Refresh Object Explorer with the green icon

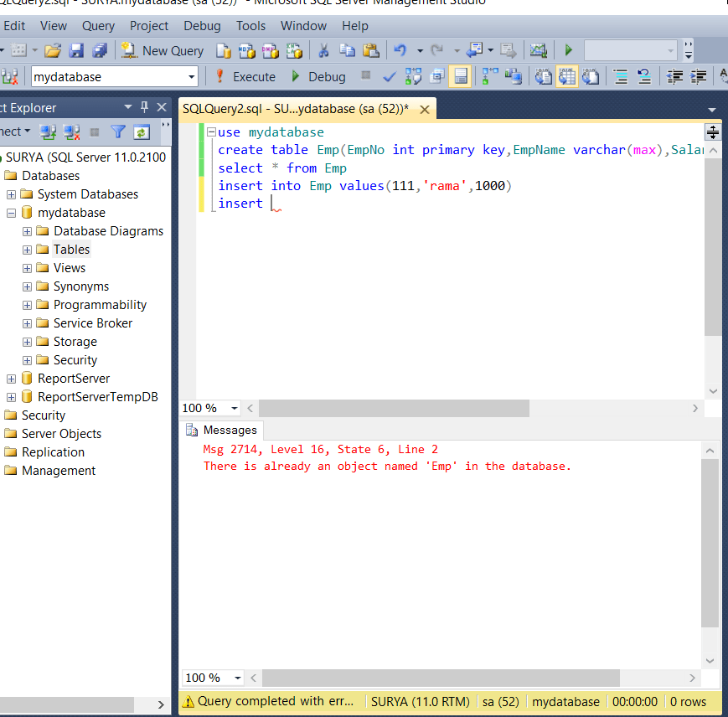point(141,132)
